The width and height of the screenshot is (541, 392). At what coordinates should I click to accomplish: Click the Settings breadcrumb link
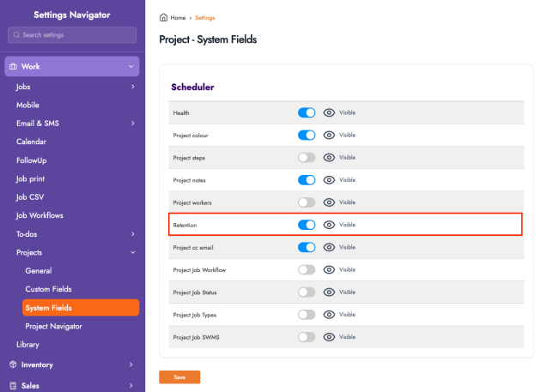click(x=205, y=17)
